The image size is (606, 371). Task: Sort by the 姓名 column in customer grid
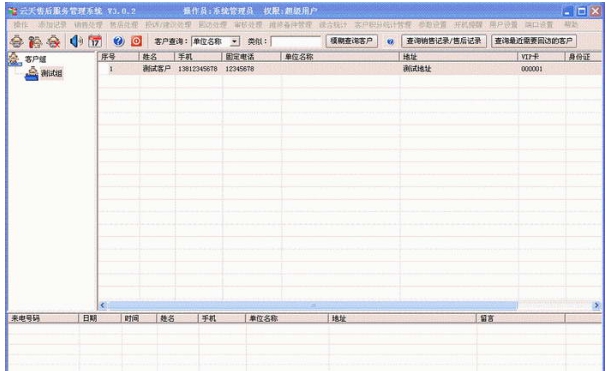pyautogui.click(x=157, y=57)
